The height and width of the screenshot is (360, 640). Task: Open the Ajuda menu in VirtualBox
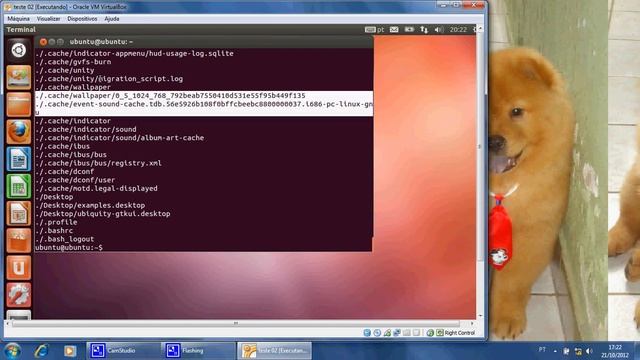click(x=111, y=19)
